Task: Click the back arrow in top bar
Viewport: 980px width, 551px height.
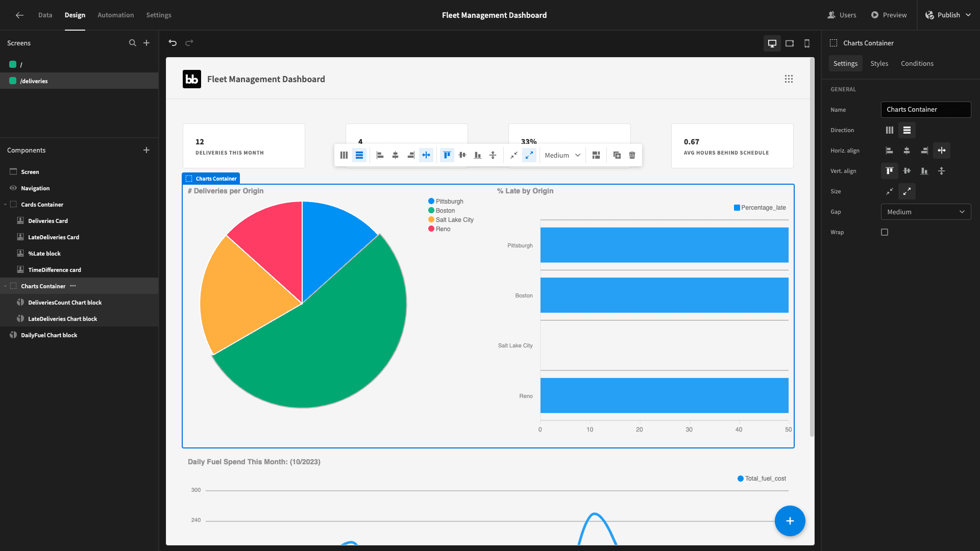Action: click(x=19, y=15)
